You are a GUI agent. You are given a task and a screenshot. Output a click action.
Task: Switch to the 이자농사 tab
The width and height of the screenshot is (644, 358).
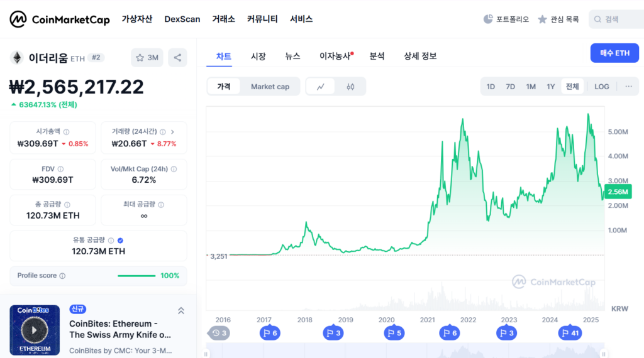(x=336, y=56)
